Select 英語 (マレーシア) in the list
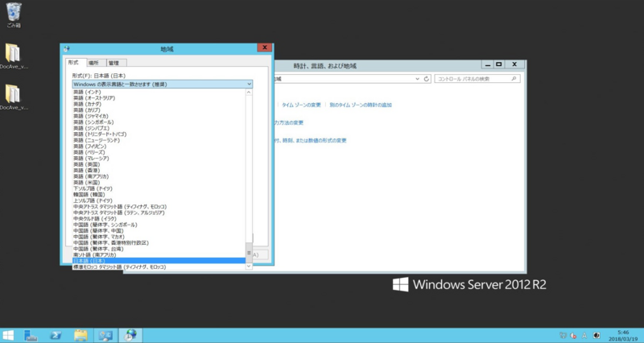The height and width of the screenshot is (343, 644). click(159, 158)
